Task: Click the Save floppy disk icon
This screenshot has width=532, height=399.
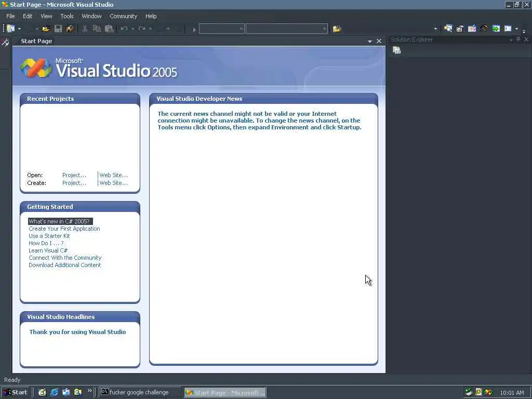Action: pyautogui.click(x=58, y=29)
